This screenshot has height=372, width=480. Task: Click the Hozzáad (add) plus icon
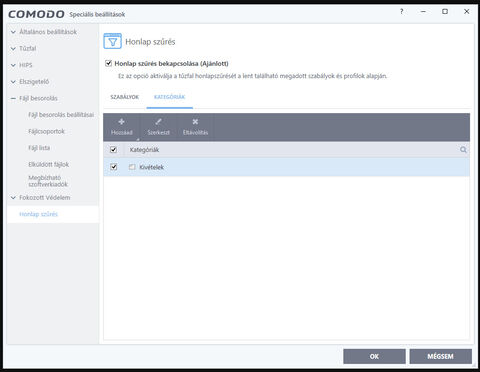click(x=122, y=122)
